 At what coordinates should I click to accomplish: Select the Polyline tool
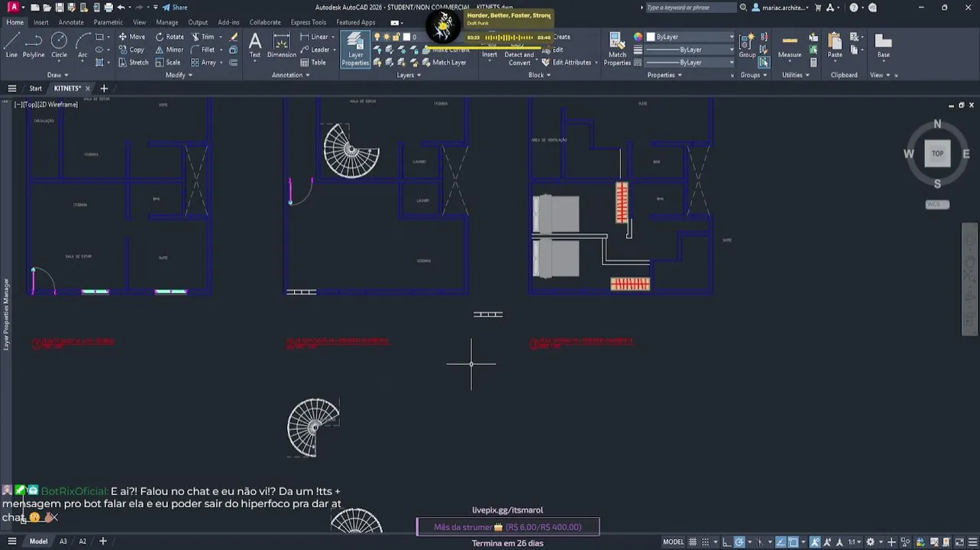click(x=34, y=45)
